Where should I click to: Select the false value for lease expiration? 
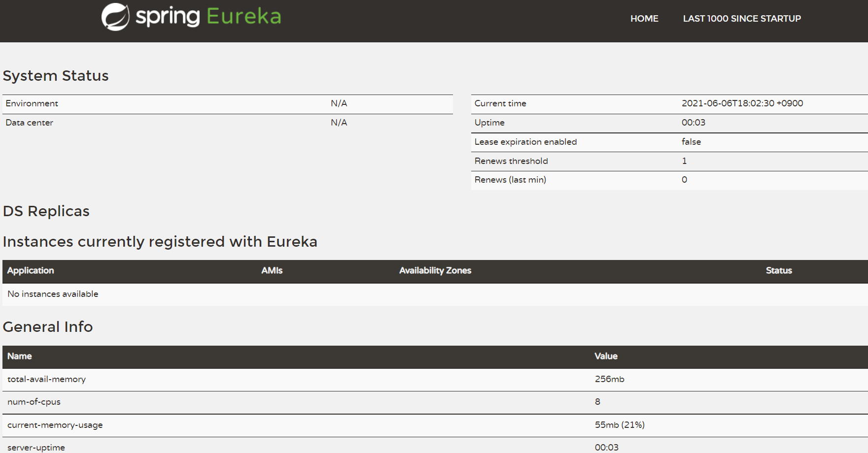[x=691, y=142]
